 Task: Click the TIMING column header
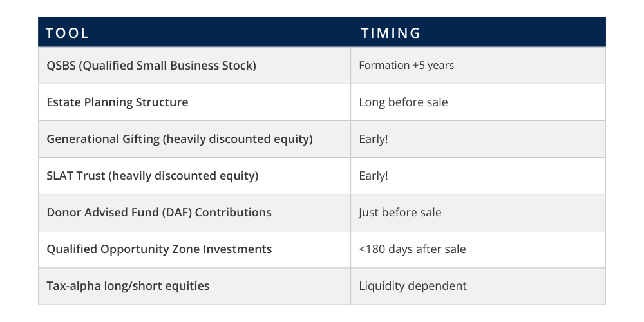391,33
